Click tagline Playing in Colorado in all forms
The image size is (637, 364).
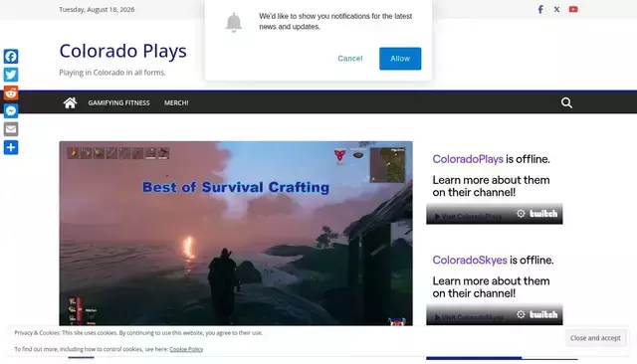tap(112, 73)
